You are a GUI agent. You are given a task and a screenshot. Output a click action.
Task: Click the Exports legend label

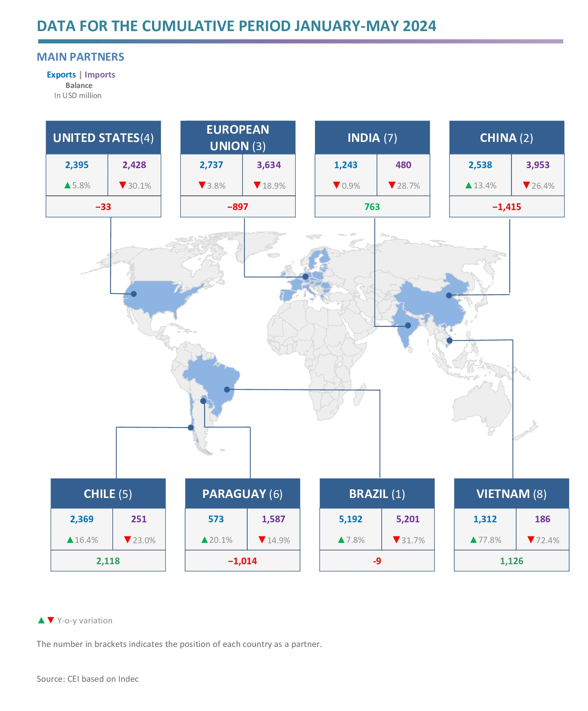(61, 75)
